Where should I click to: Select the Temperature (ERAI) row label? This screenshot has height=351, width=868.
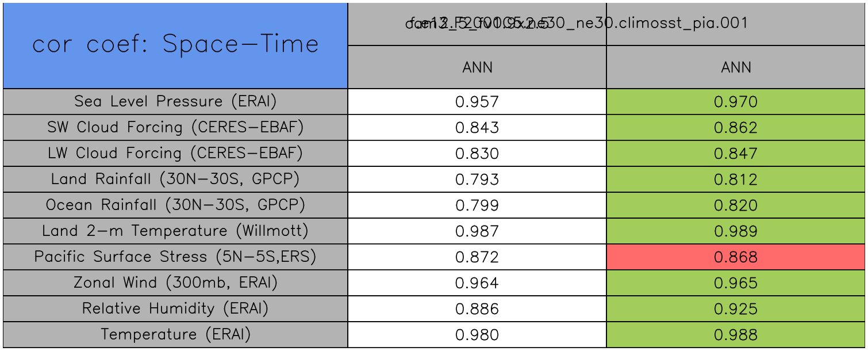pos(175,335)
